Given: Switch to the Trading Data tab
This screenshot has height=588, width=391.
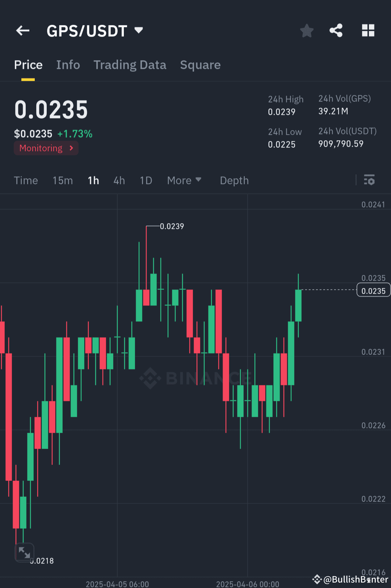Looking at the screenshot, I should pyautogui.click(x=130, y=64).
